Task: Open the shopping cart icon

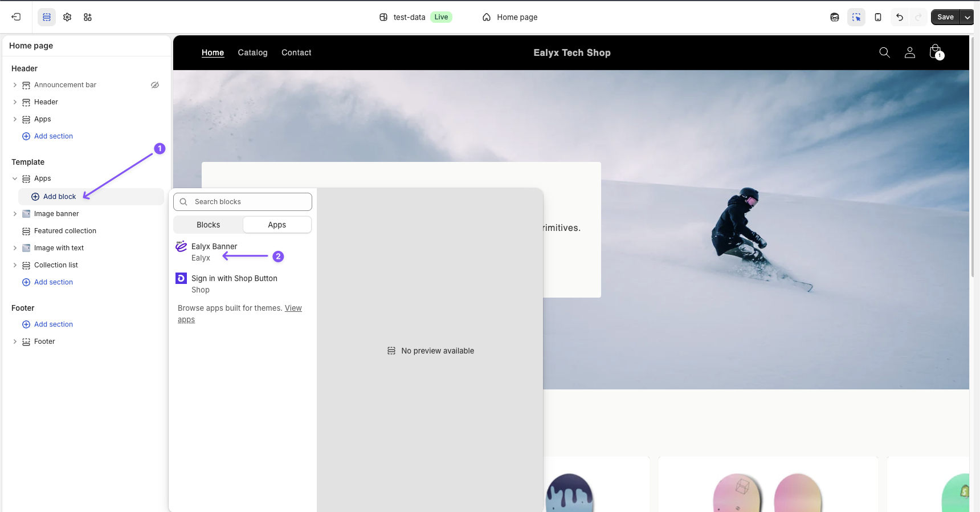Action: [936, 52]
